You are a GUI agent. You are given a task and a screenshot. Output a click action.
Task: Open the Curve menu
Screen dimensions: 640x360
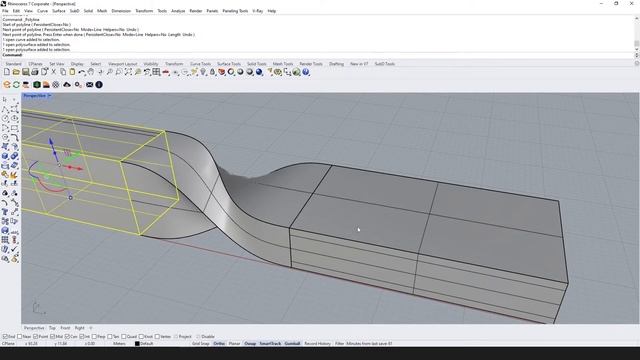pyautogui.click(x=42, y=11)
